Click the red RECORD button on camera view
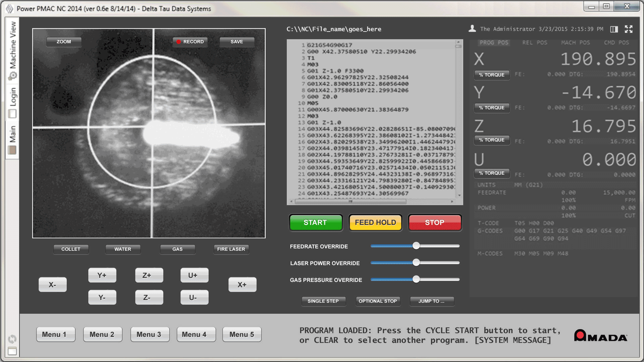This screenshot has height=362, width=644. (190, 42)
